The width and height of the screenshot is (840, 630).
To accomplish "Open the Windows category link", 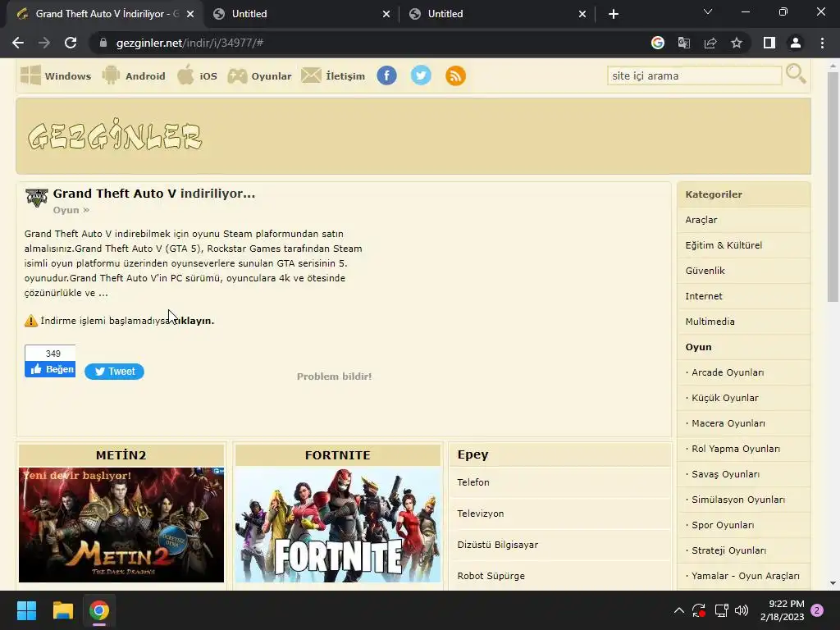I will pyautogui.click(x=56, y=75).
